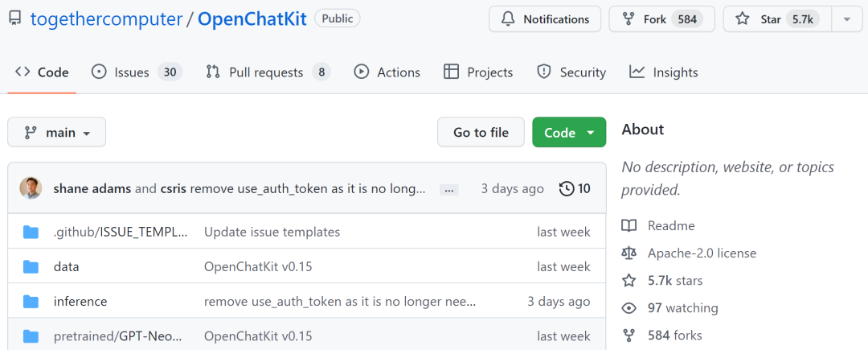Open the Pull requests tab
868x350 pixels.
[x=268, y=72]
